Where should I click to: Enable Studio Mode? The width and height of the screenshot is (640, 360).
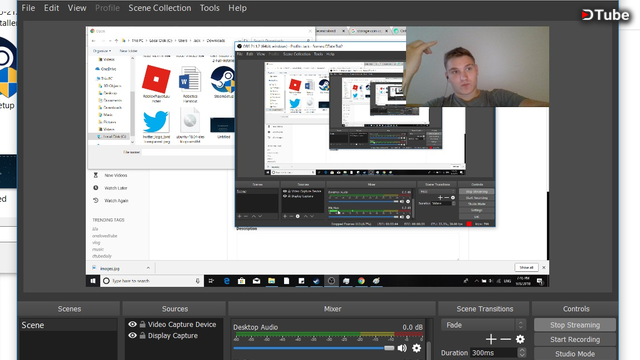(x=575, y=353)
